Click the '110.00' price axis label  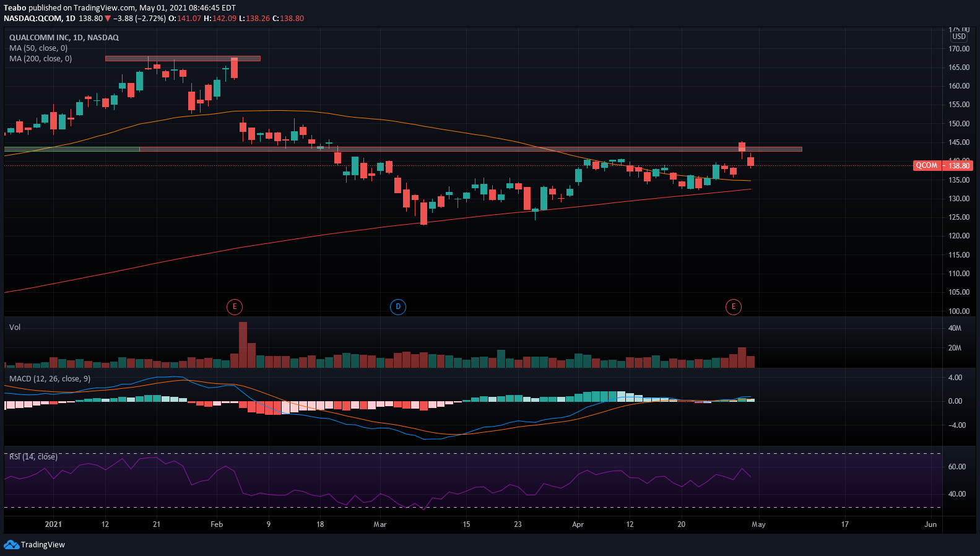tap(959, 274)
